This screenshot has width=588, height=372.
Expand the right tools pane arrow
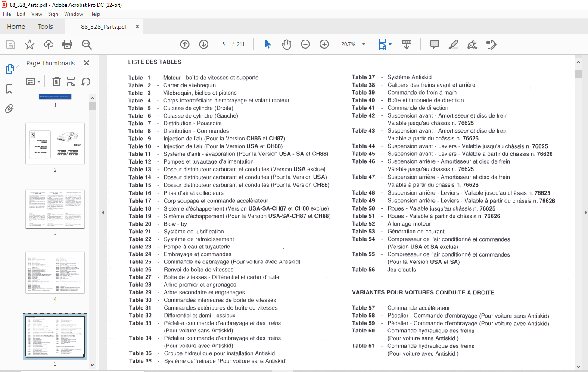click(x=585, y=212)
